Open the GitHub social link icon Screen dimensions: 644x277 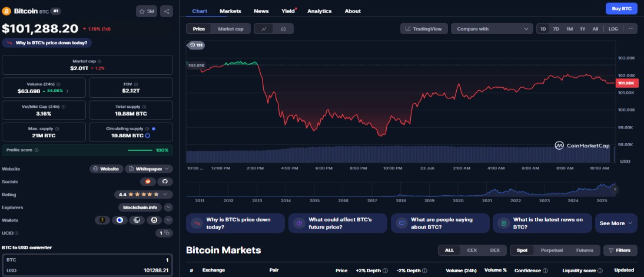[x=165, y=182]
